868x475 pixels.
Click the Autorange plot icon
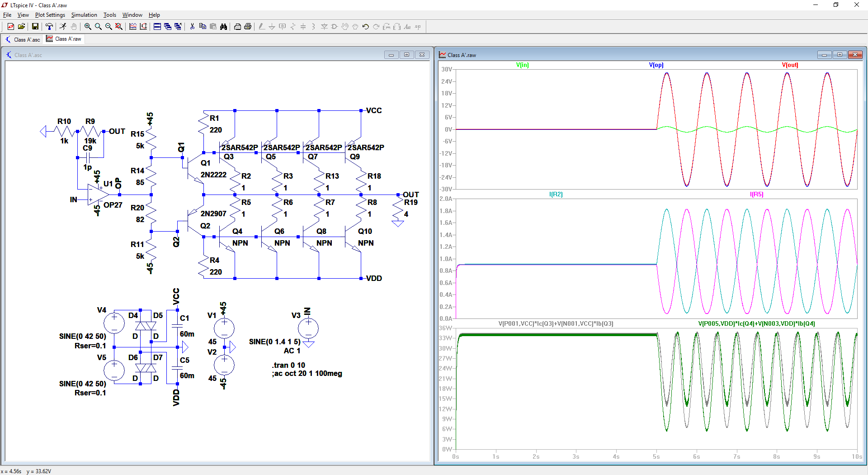tap(133, 27)
